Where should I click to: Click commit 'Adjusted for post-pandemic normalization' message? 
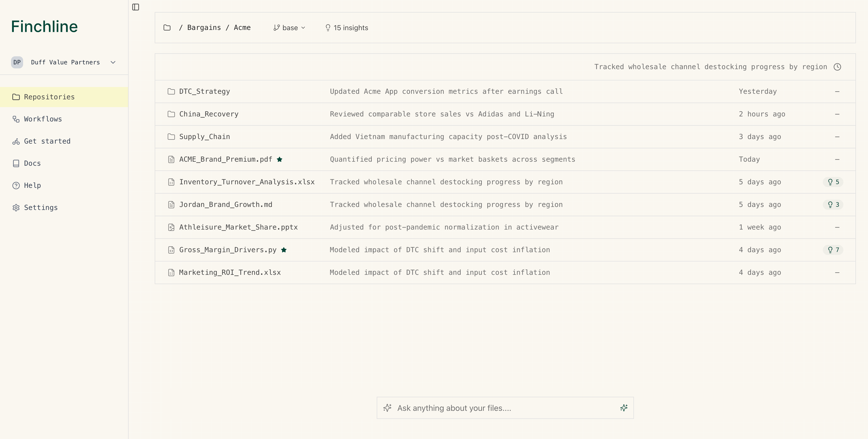(x=444, y=227)
